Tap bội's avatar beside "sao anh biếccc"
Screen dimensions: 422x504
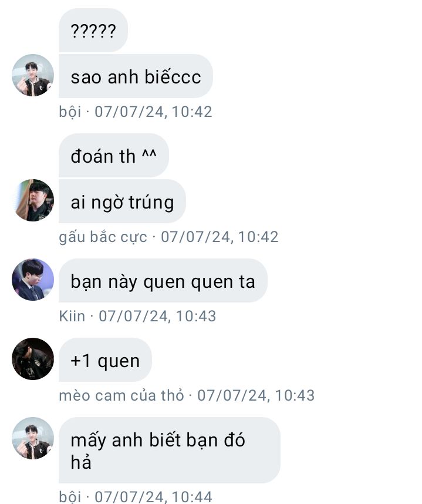click(33, 75)
